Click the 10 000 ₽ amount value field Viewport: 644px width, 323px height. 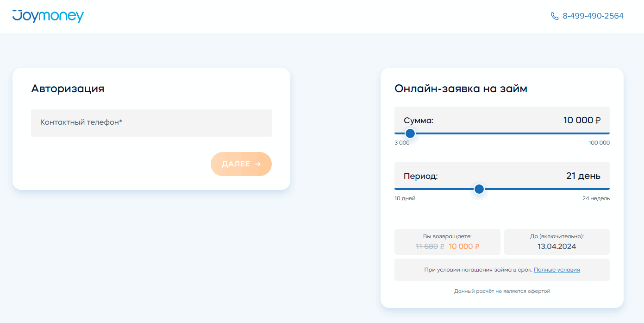pos(582,120)
